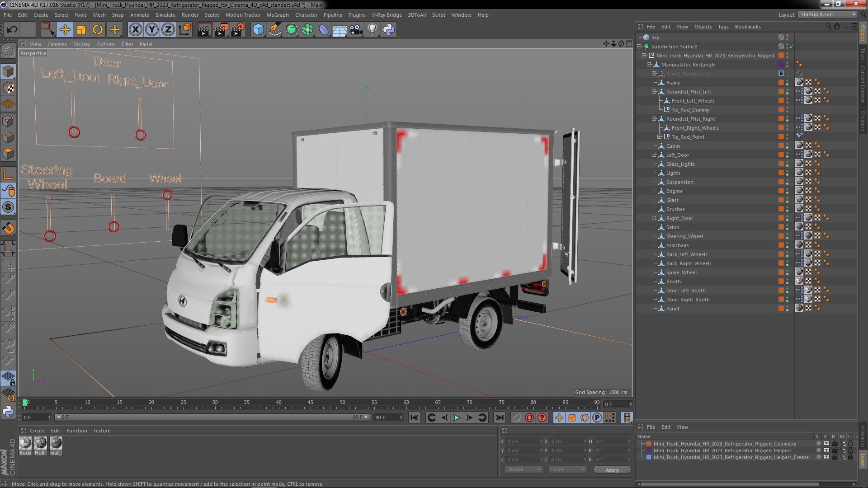Add a Camera object icon
The width and height of the screenshot is (868, 488).
pyautogui.click(x=356, y=30)
